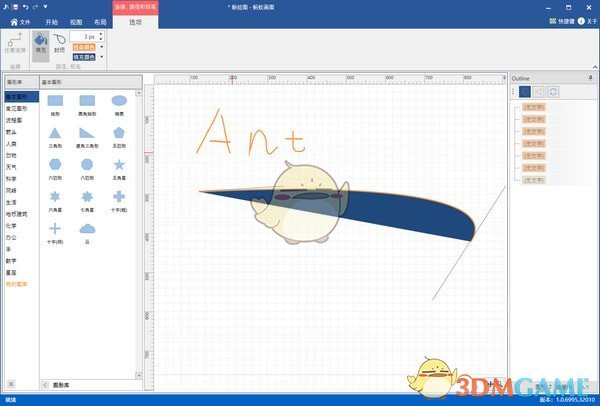Pick the thick cross shape
The width and height of the screenshot is (600, 406).
[x=119, y=197]
